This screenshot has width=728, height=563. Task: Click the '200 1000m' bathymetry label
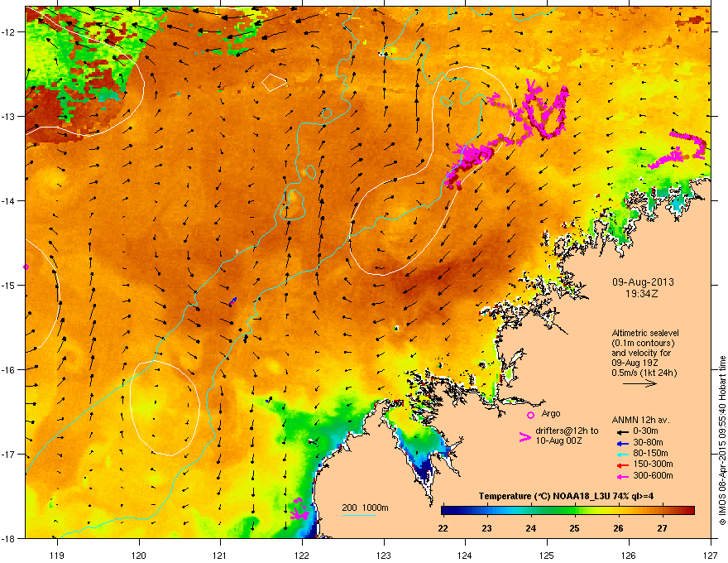click(x=365, y=508)
